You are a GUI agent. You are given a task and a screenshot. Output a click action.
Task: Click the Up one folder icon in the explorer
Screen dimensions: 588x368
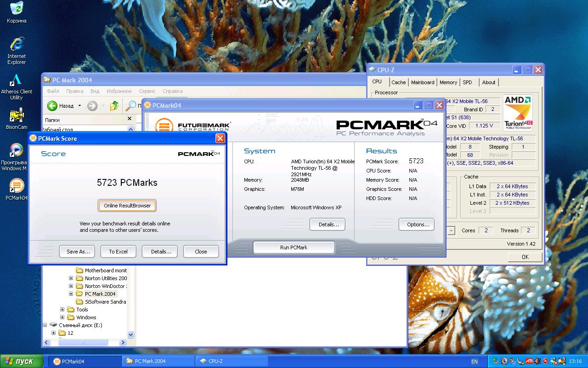pyautogui.click(x=114, y=106)
